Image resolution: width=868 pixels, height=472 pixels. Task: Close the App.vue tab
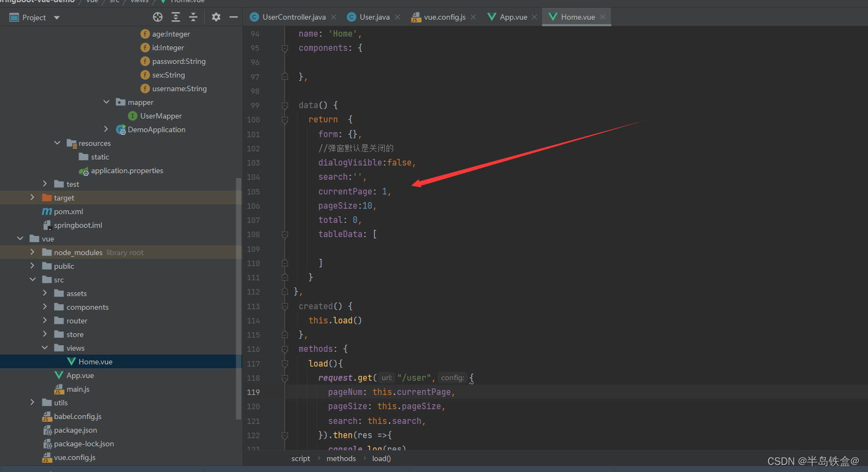[x=534, y=17]
